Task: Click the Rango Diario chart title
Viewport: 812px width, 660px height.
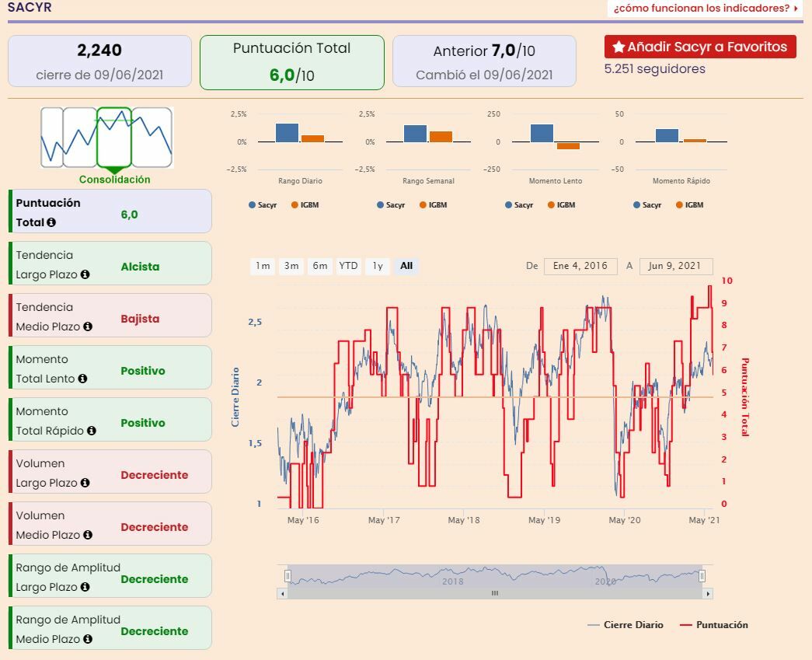Action: [x=301, y=181]
